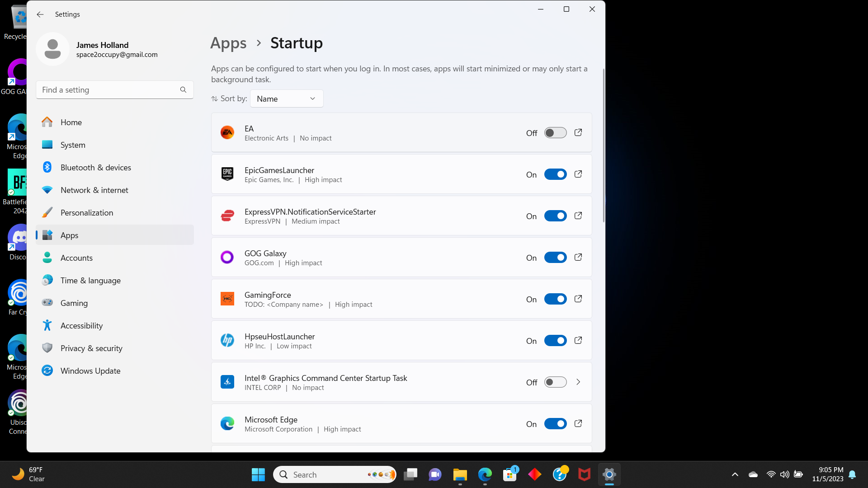This screenshot has height=488, width=868.
Task: Open Settings gear icon in taskbar
Action: point(609,474)
